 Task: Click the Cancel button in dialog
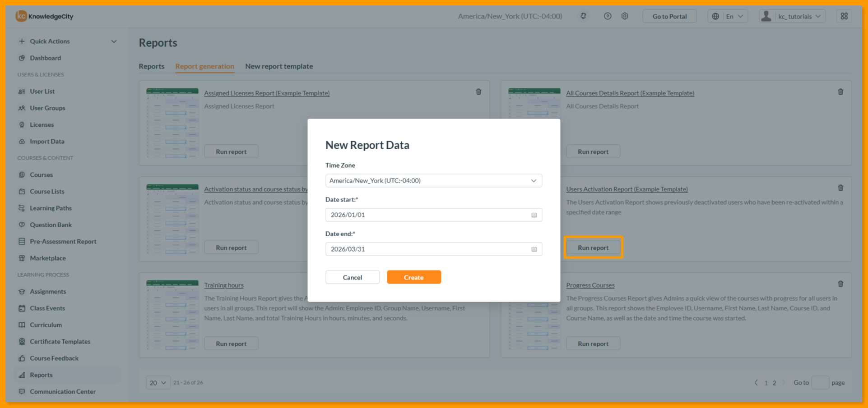(x=353, y=277)
